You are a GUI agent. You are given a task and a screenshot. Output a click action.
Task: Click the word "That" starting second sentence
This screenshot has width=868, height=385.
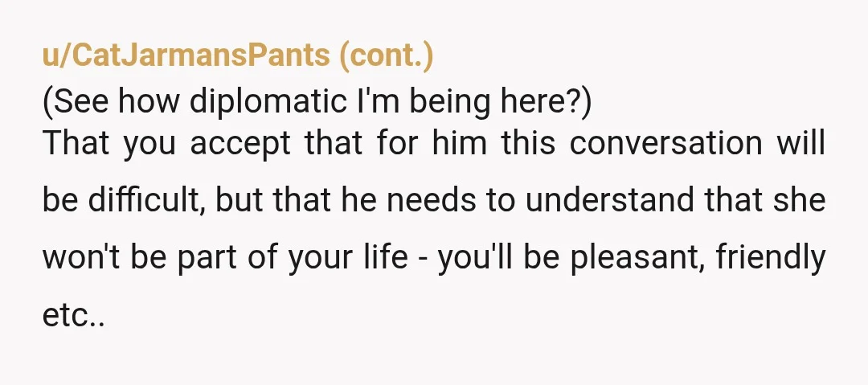click(76, 144)
